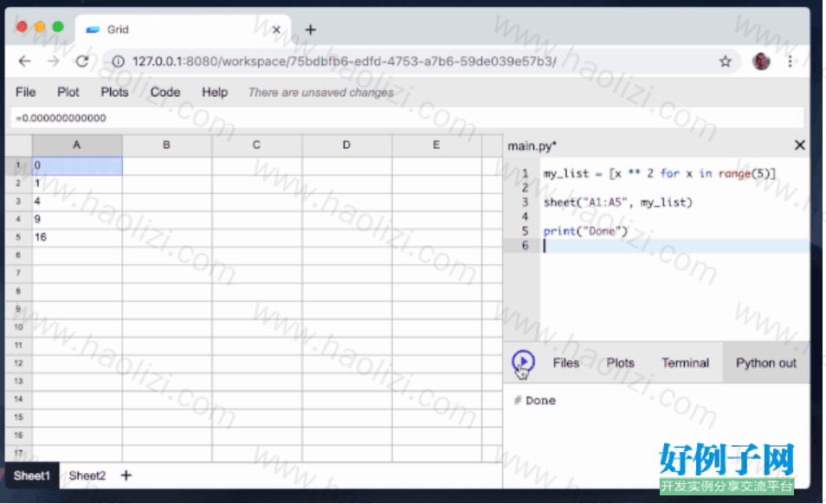Switch to the Plots tab in the lower panel
The height and width of the screenshot is (504, 826).
click(620, 362)
